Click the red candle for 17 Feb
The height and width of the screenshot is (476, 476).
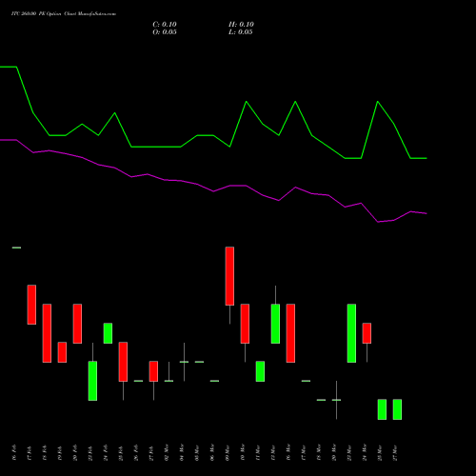tap(31, 305)
